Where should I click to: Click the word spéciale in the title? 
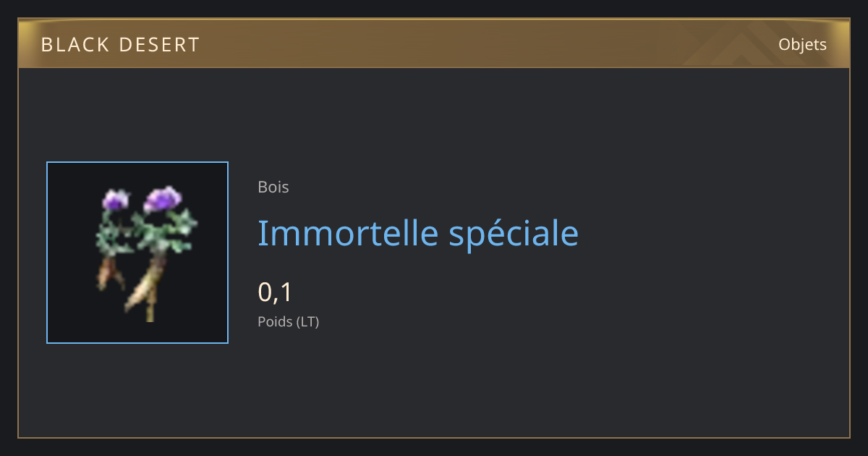point(514,235)
